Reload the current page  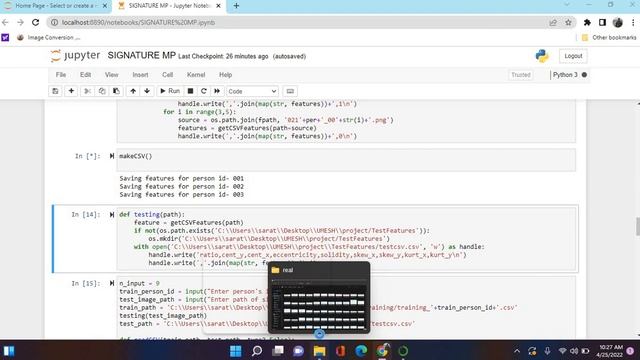[x=36, y=22]
